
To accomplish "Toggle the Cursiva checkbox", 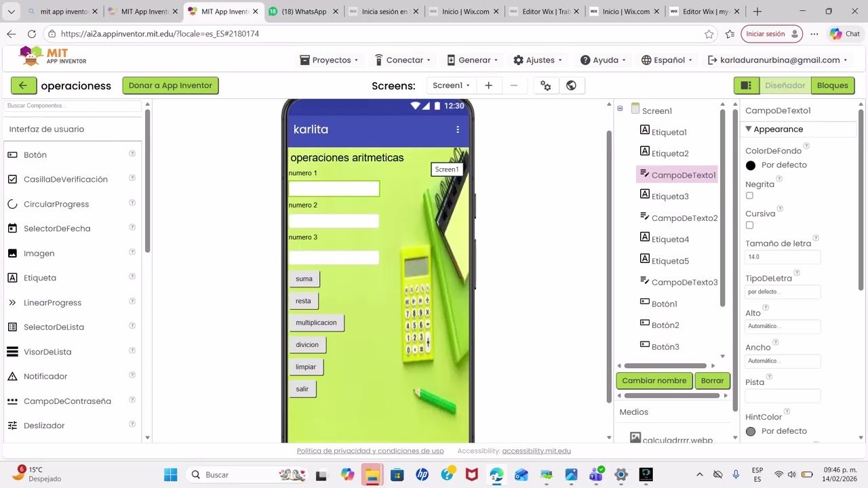I will [749, 225].
